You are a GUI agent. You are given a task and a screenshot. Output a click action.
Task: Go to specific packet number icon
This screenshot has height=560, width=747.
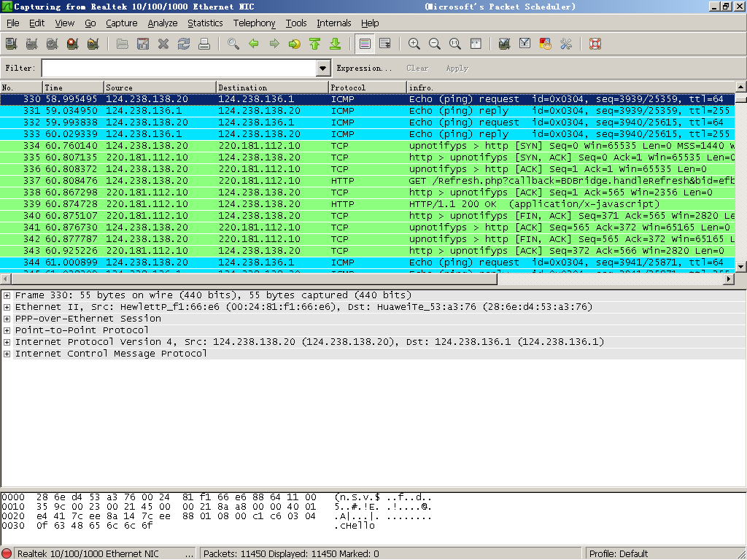(295, 44)
